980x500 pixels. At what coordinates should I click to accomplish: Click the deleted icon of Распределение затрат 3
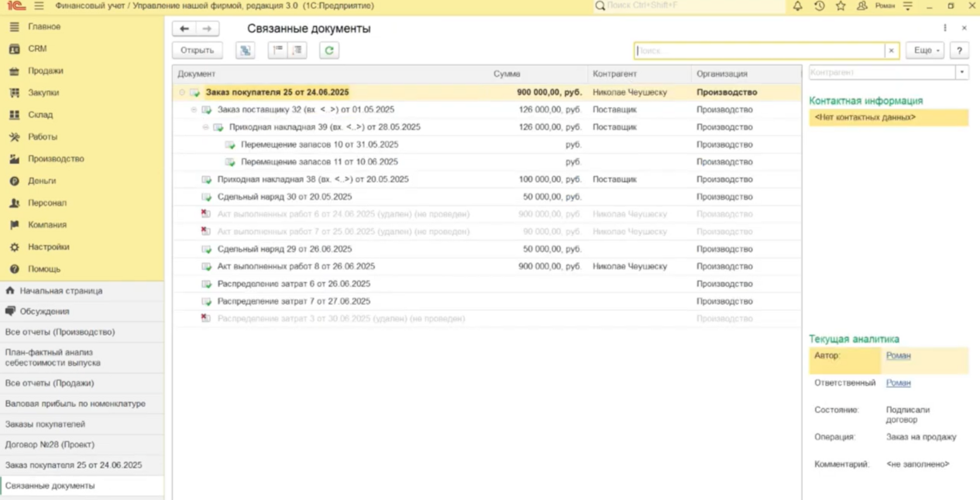coord(205,319)
